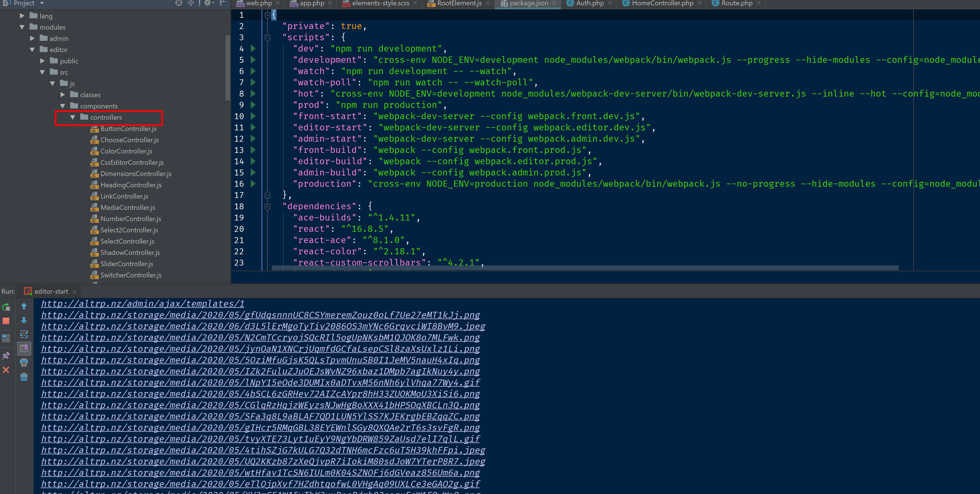
Task: Pin the Run tab with pushpin icon
Action: pos(6,355)
